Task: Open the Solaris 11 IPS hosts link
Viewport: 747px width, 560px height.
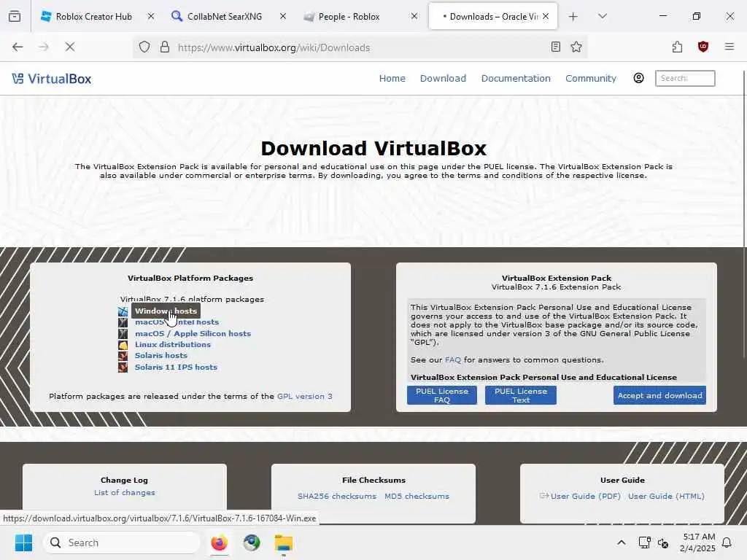Action: (x=176, y=367)
